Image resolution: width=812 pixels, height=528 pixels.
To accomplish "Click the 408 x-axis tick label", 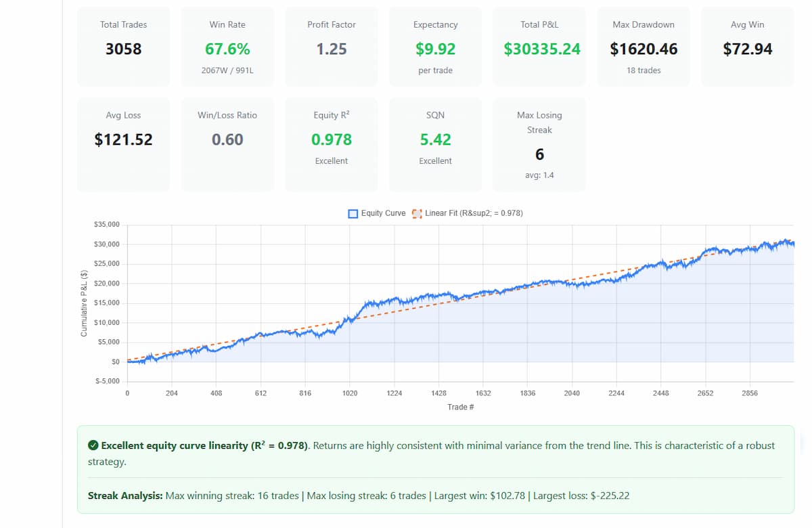I will [217, 393].
